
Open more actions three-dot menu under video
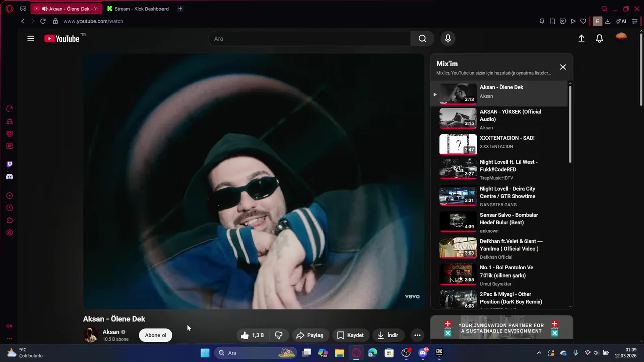coord(417,335)
